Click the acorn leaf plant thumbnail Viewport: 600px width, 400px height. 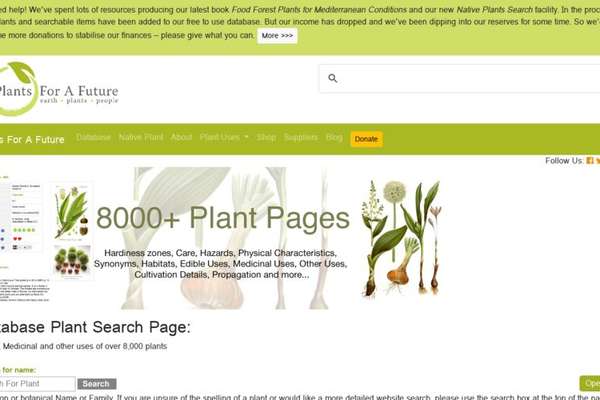point(72,212)
